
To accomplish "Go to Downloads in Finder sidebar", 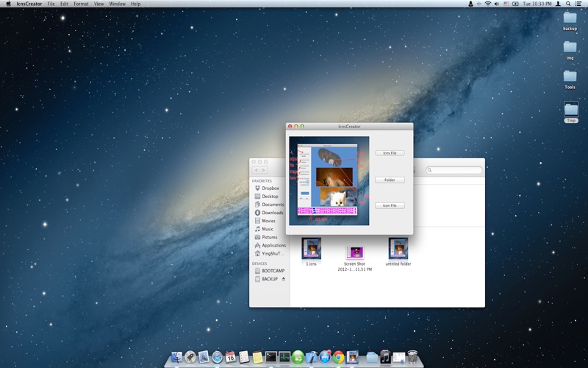I will coord(272,213).
